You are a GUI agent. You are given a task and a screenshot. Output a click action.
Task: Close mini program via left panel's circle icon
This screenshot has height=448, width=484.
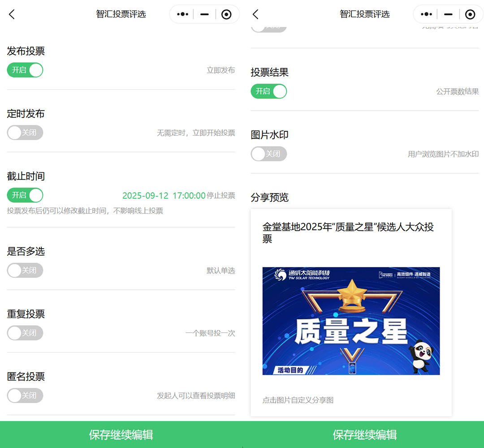point(226,14)
